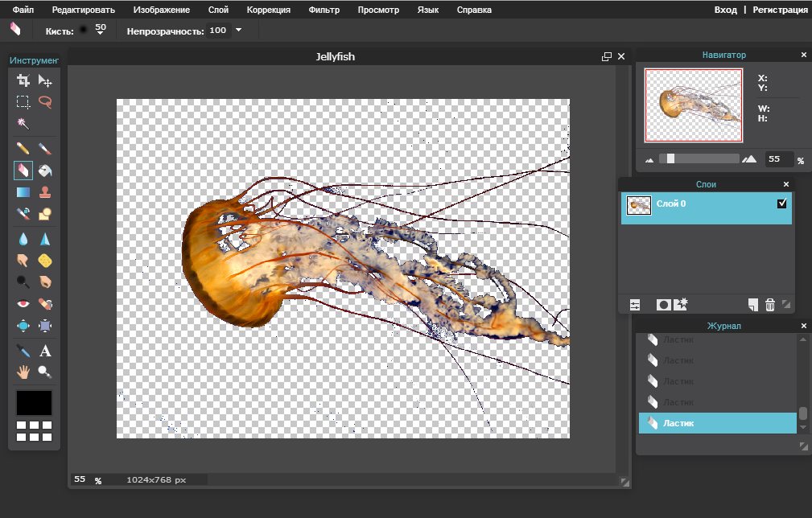This screenshot has width=812, height=518.
Task: Select the Brush tool
Action: point(45,149)
